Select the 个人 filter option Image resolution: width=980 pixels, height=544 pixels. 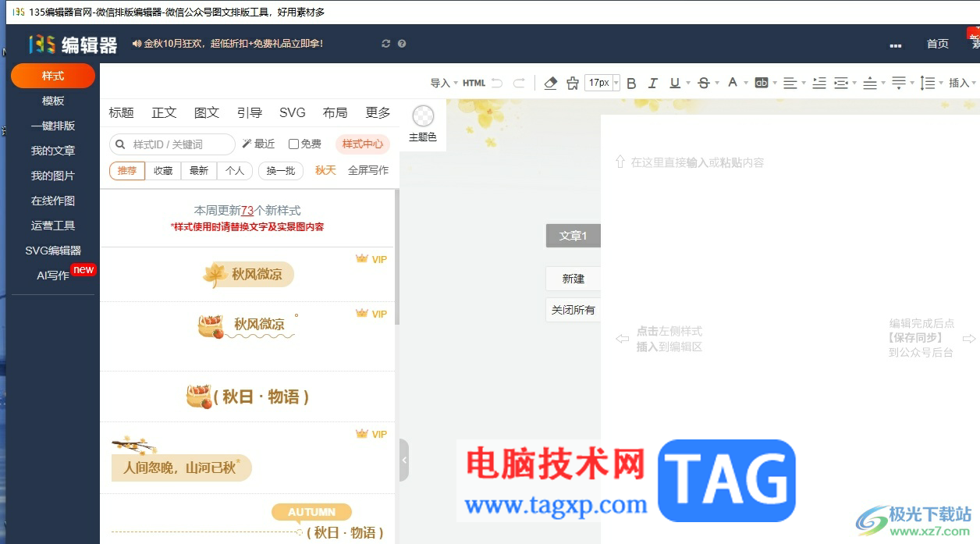point(235,171)
